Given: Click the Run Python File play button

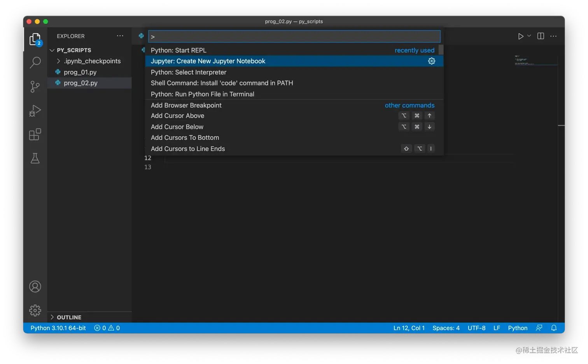Looking at the screenshot, I should [520, 36].
